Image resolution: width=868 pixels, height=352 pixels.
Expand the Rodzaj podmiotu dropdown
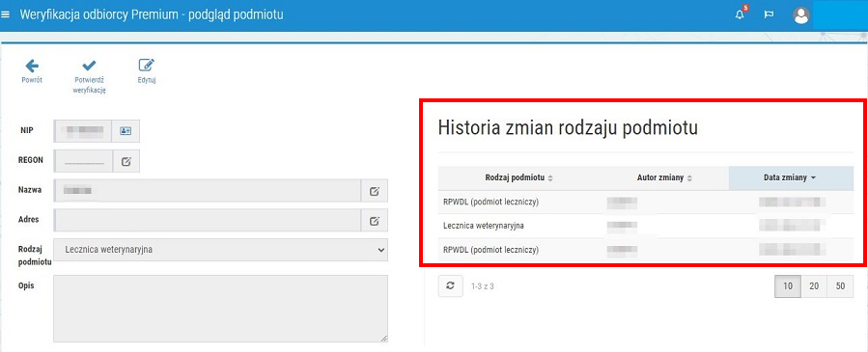221,250
